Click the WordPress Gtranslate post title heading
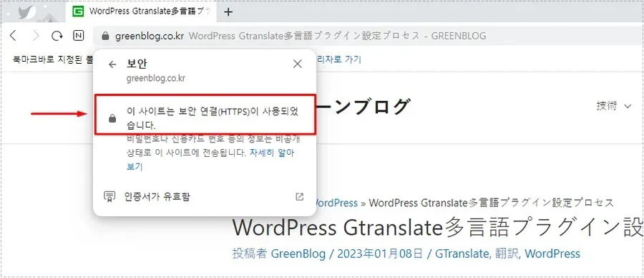This screenshot has height=278, width=644. click(x=437, y=227)
